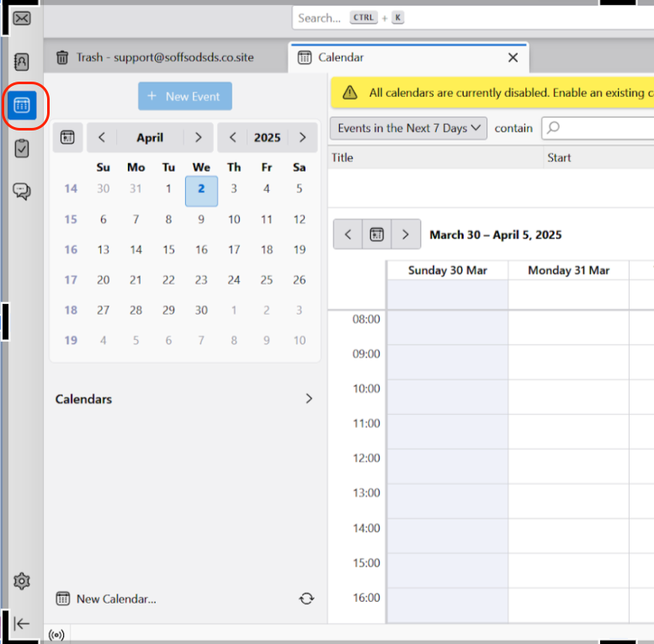654x644 pixels.
Task: Select March 31 in mini calendar
Action: click(x=136, y=189)
